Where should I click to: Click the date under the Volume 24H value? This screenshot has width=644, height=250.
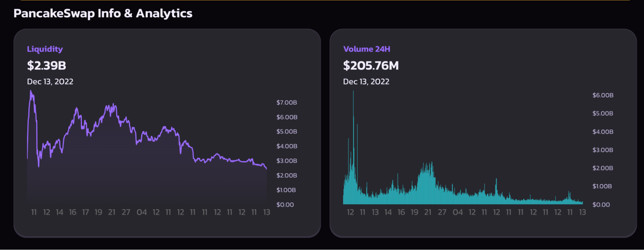[366, 82]
